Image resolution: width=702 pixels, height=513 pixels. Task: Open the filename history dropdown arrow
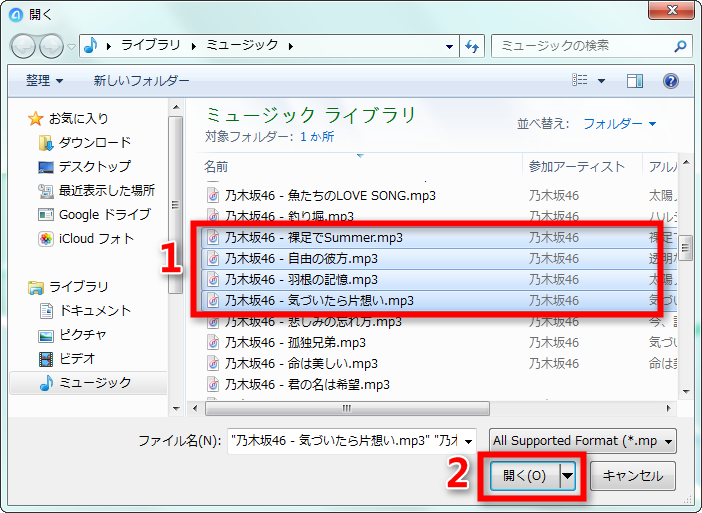pos(469,441)
